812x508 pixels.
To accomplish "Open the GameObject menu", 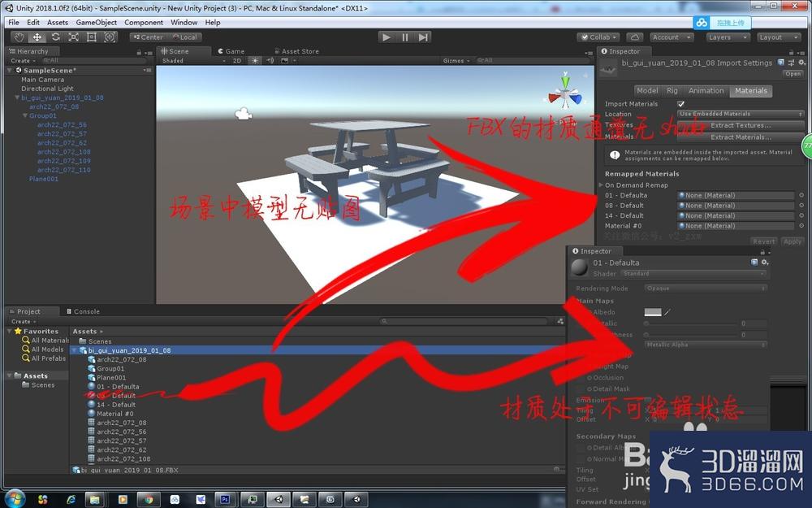I will (97, 22).
